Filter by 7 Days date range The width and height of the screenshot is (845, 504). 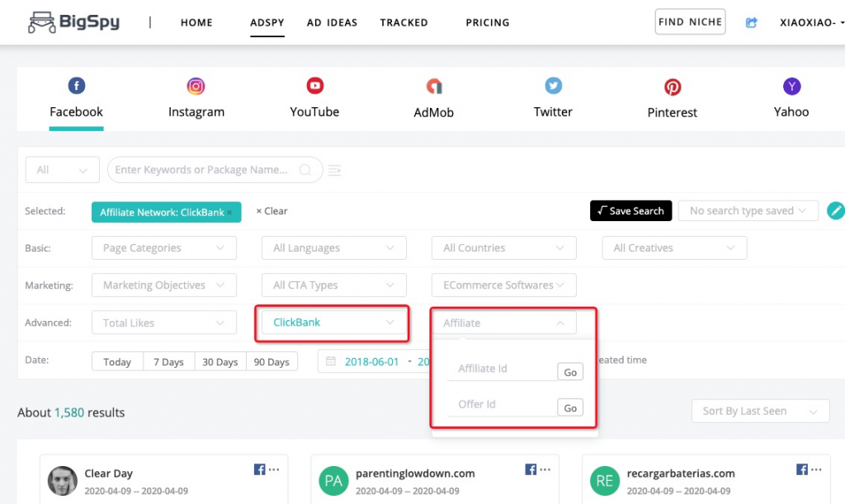(x=168, y=362)
